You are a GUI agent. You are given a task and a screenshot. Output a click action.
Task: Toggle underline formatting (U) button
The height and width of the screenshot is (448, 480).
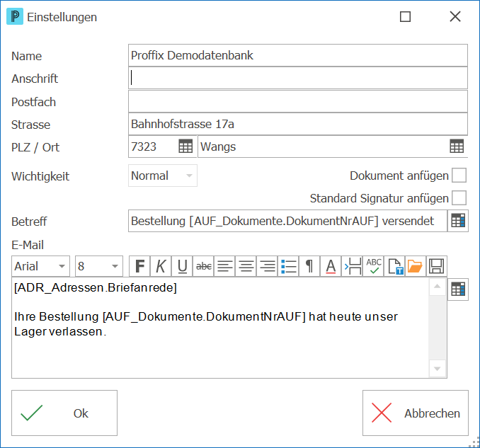(x=183, y=266)
